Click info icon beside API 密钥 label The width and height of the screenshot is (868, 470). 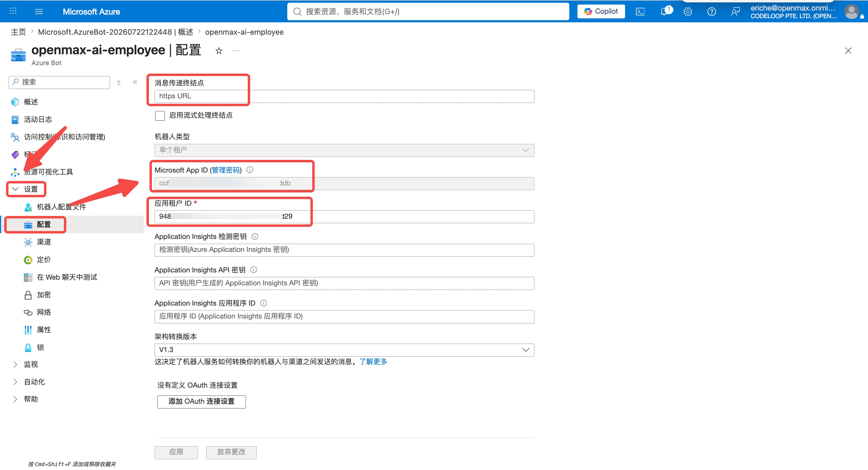click(x=254, y=270)
